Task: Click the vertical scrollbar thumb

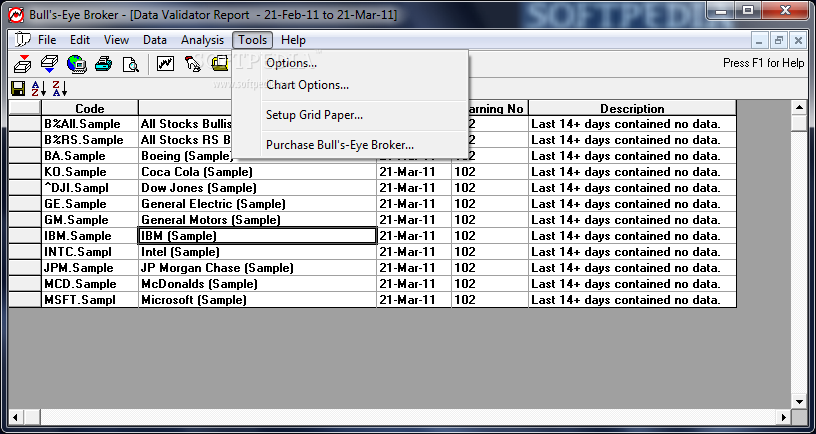Action: [x=799, y=123]
